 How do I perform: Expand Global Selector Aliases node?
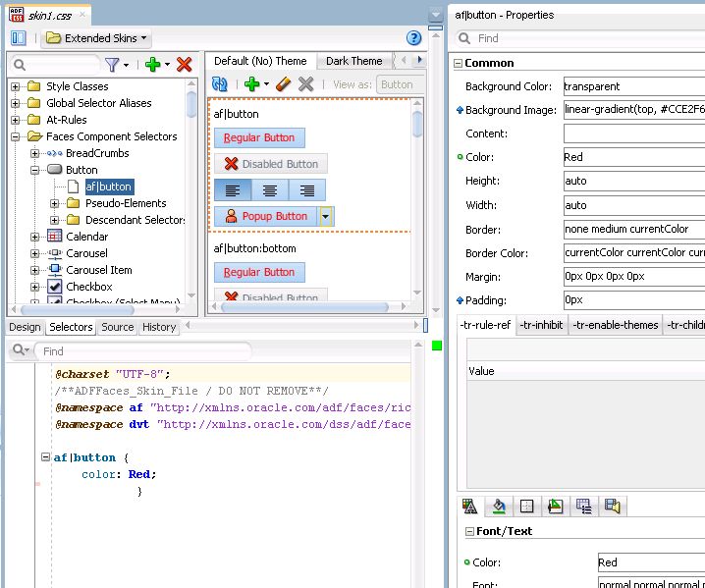point(16,103)
